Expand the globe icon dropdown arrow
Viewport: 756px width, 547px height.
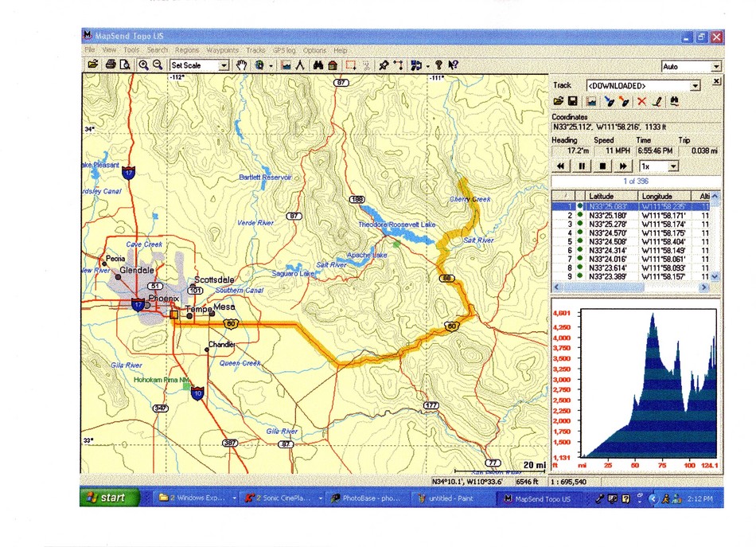pos(271,65)
